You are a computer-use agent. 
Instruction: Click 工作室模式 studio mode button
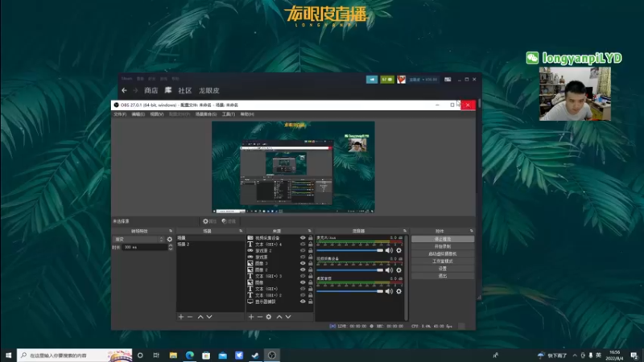[x=443, y=261]
